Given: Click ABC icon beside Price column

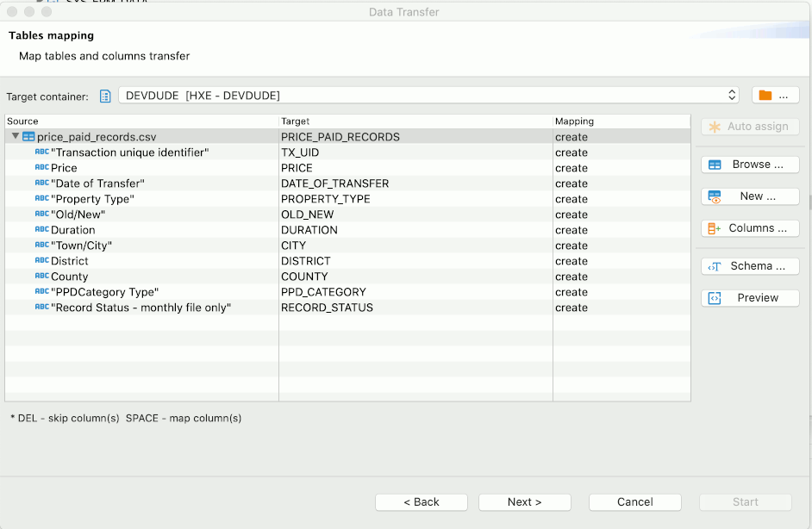Looking at the screenshot, I should tap(42, 167).
